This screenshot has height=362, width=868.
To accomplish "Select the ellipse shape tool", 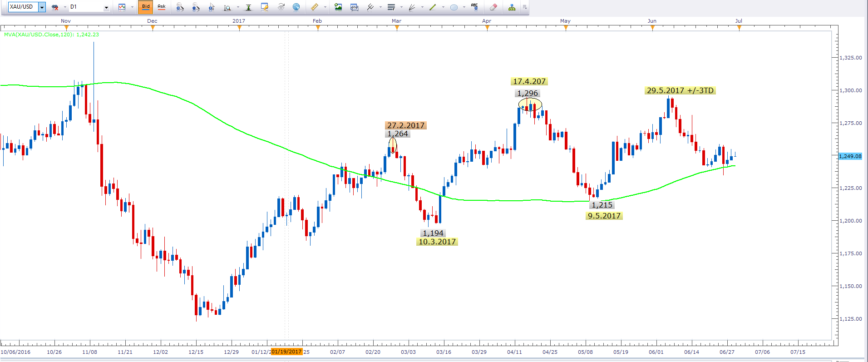I will click(454, 7).
